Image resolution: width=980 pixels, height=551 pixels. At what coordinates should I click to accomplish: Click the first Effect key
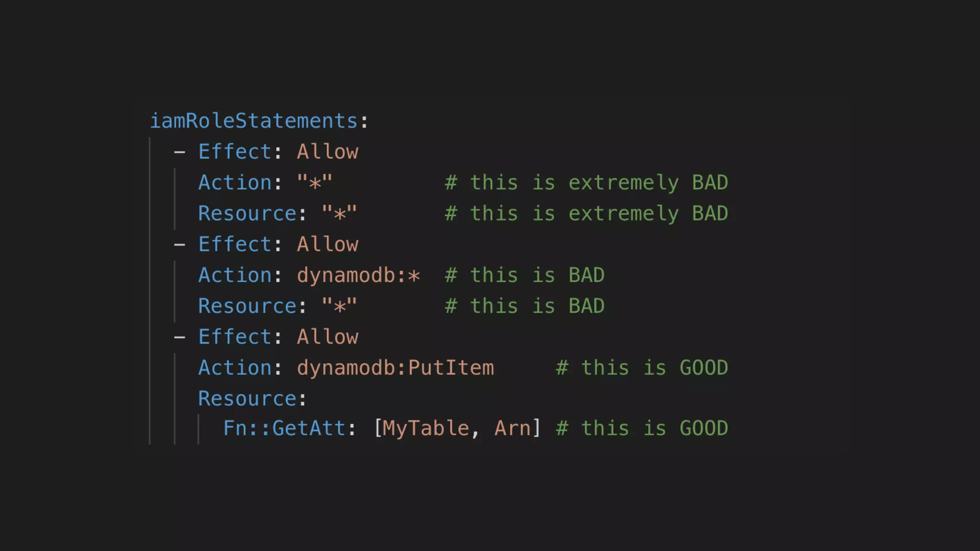pos(234,152)
